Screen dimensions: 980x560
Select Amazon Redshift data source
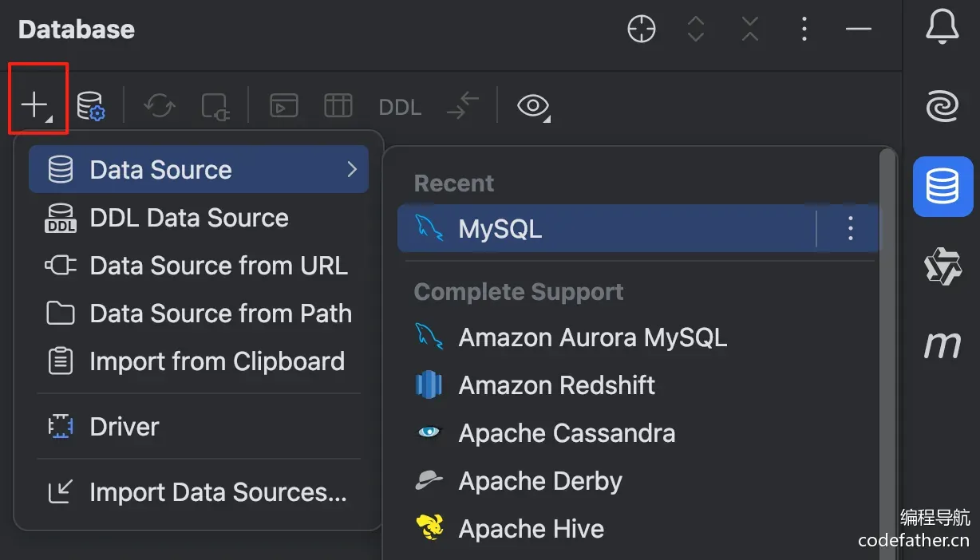[637, 385]
